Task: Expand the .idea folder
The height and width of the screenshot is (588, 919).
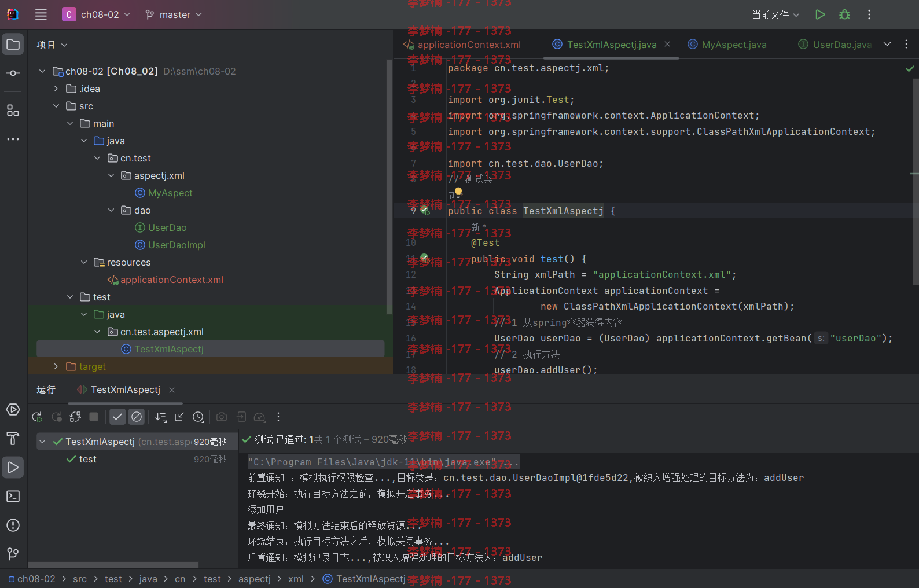Action: click(x=56, y=89)
